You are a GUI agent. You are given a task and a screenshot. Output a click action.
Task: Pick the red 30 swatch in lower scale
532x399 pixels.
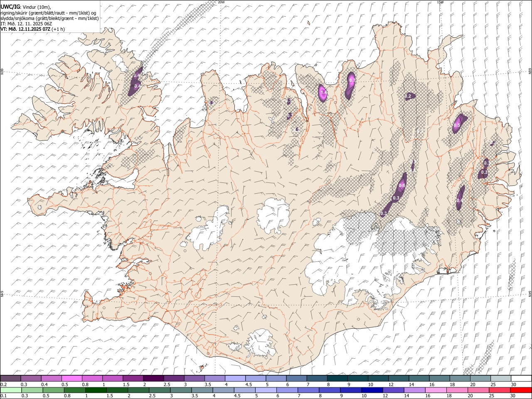tap(520, 390)
